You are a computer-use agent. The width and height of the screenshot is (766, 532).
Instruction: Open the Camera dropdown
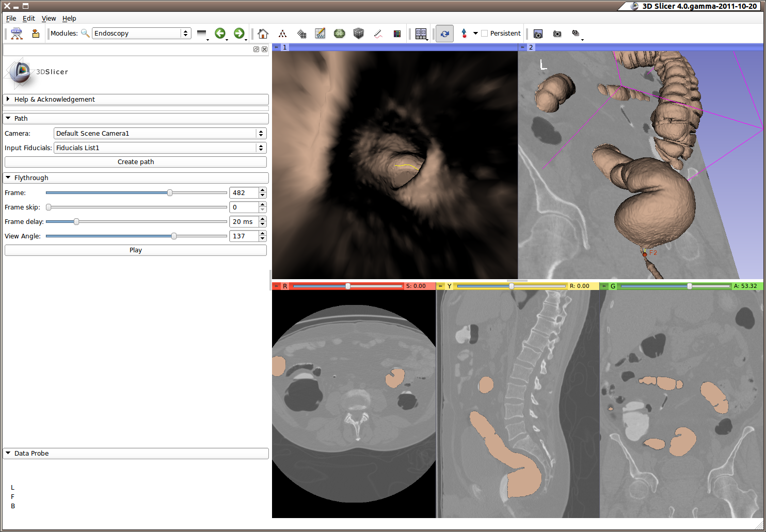click(159, 134)
